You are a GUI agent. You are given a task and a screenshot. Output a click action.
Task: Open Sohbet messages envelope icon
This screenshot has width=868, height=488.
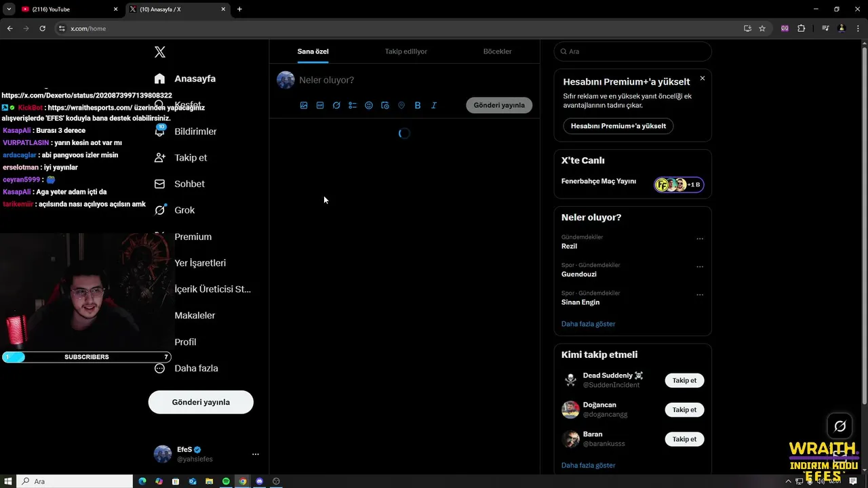160,184
